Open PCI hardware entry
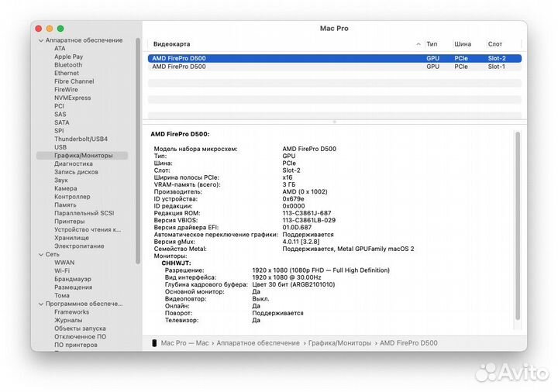 pyautogui.click(x=59, y=106)
